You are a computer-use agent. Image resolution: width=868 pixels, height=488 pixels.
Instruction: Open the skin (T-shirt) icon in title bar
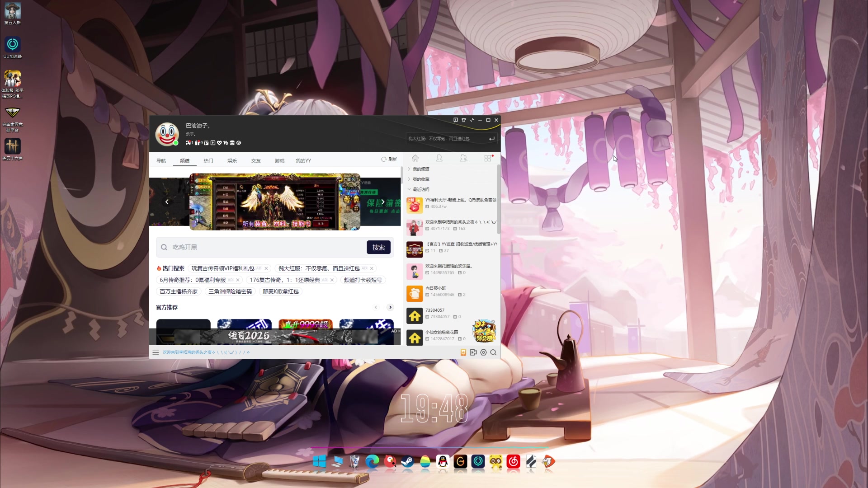click(x=464, y=120)
